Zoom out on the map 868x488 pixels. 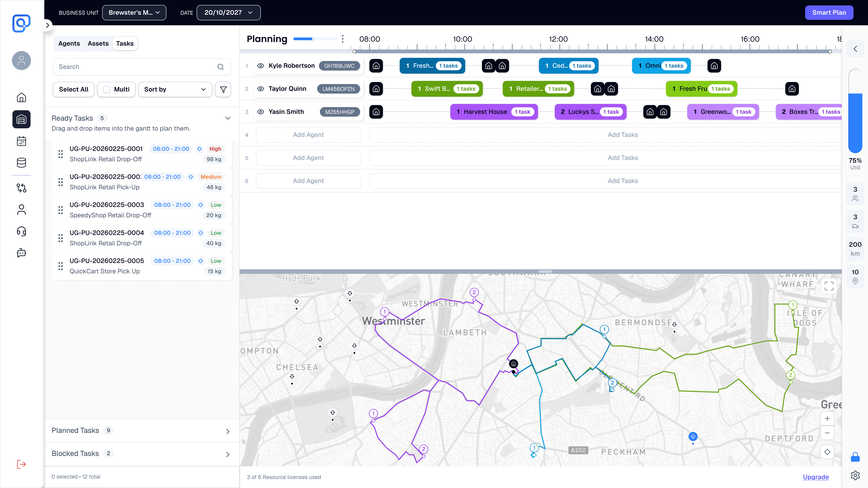click(x=827, y=433)
